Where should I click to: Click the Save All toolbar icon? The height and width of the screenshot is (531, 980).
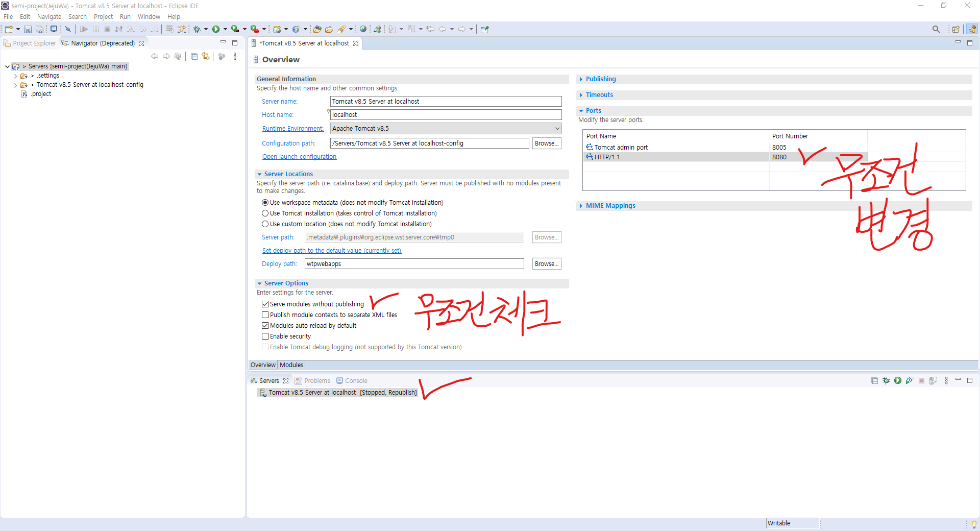click(39, 29)
